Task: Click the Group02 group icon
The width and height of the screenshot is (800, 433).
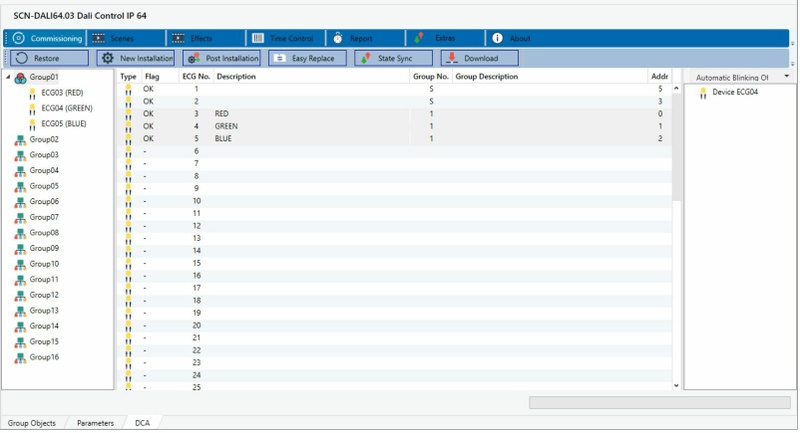Action: [20, 140]
